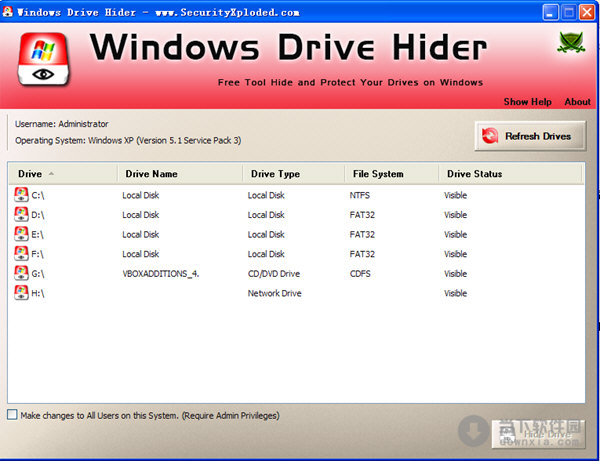The height and width of the screenshot is (461, 600).
Task: Click the D:\ drive icon
Action: (x=21, y=214)
